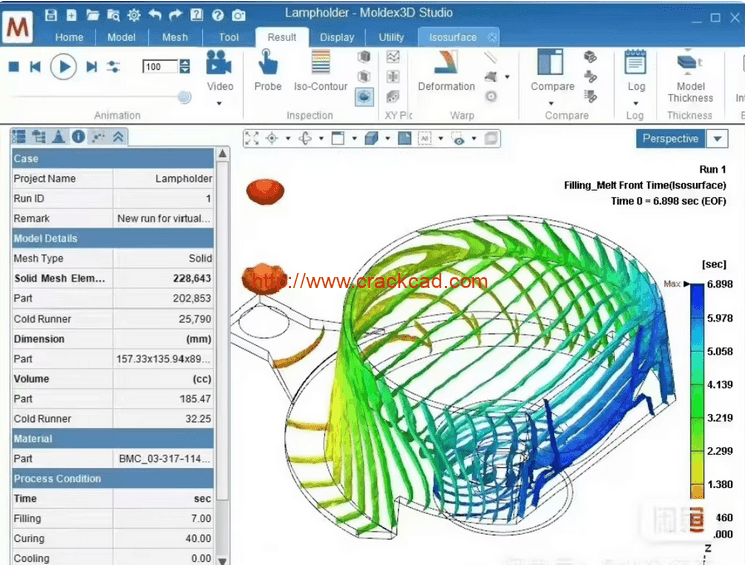The image size is (745, 565).
Task: Switch to the Mesh ribbon tab
Action: (175, 38)
